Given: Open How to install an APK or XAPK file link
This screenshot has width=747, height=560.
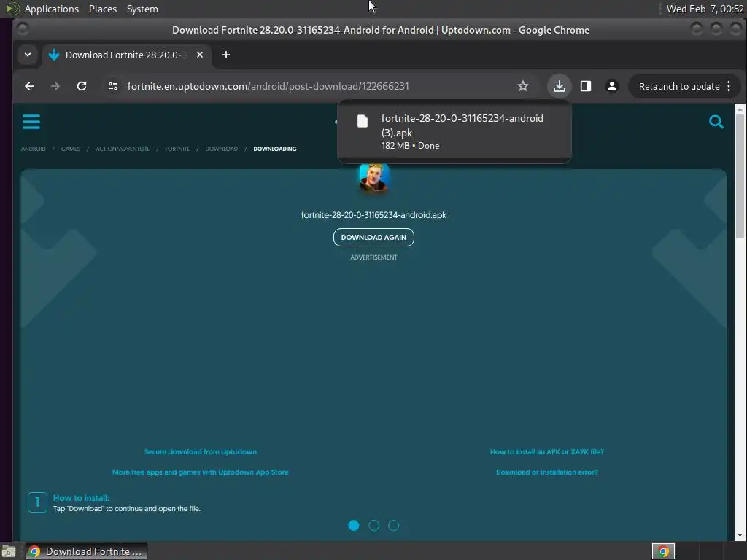Looking at the screenshot, I should click(x=547, y=451).
